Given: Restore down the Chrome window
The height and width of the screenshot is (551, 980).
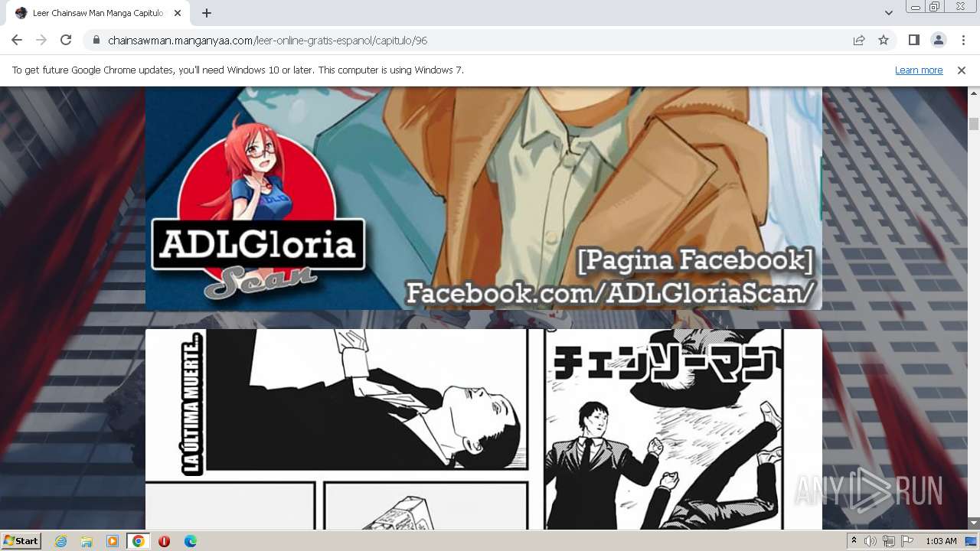Looking at the screenshot, I should [935, 7].
